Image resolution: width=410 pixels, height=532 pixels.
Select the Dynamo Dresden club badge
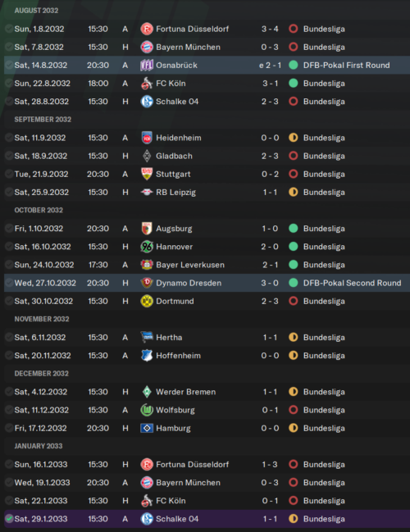(x=147, y=283)
